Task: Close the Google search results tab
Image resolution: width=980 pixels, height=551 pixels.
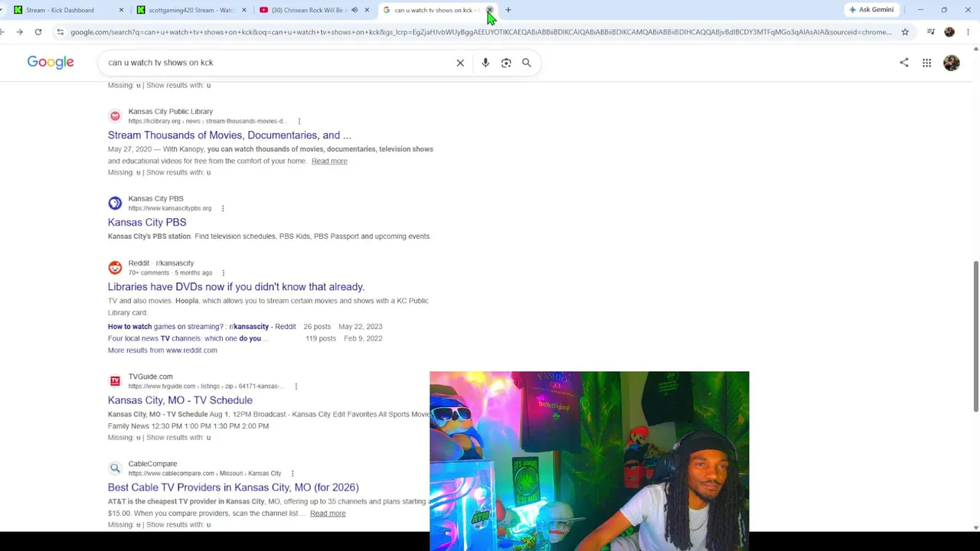Action: pos(489,10)
